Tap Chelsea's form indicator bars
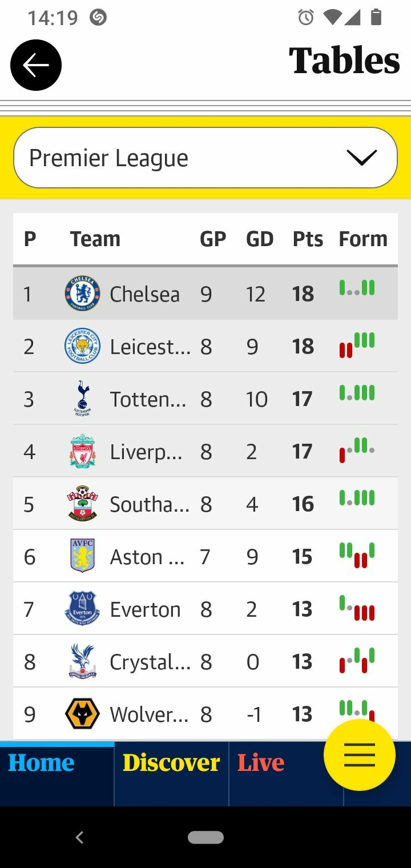This screenshot has width=411, height=868. (357, 288)
